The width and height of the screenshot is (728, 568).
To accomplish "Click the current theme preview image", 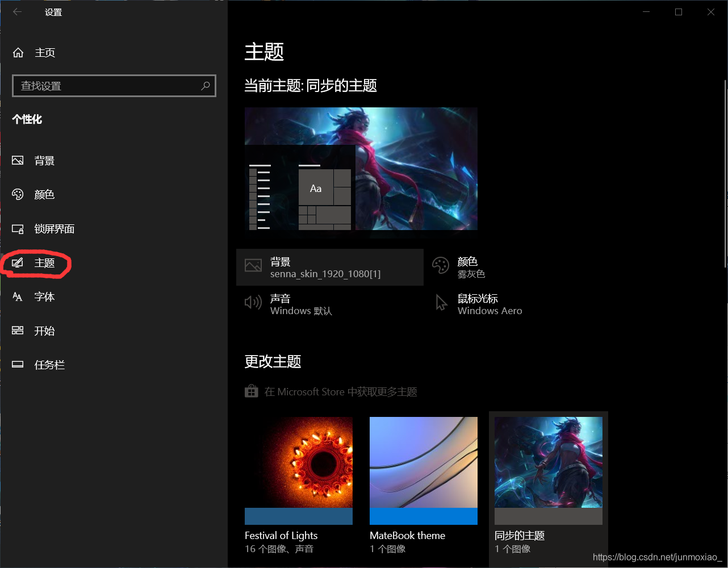I will (x=361, y=169).
